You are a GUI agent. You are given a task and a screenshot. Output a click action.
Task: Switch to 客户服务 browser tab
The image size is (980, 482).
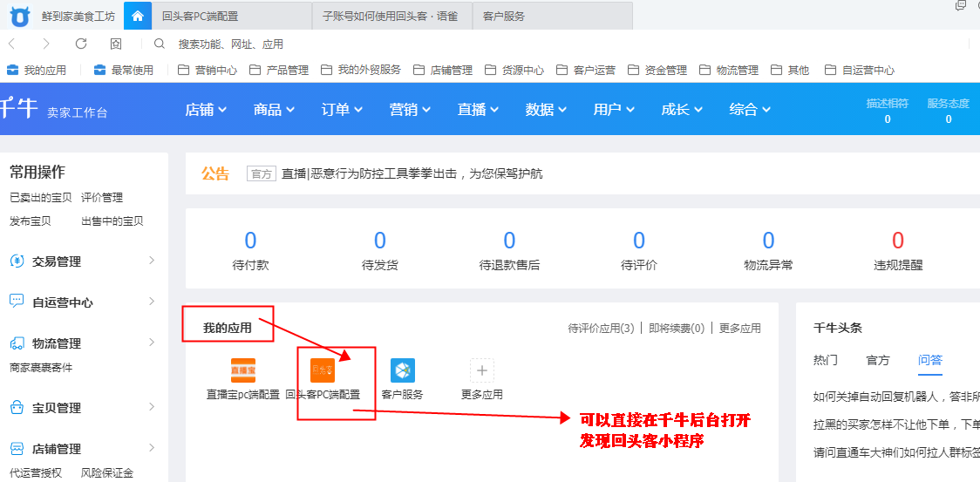(553, 17)
